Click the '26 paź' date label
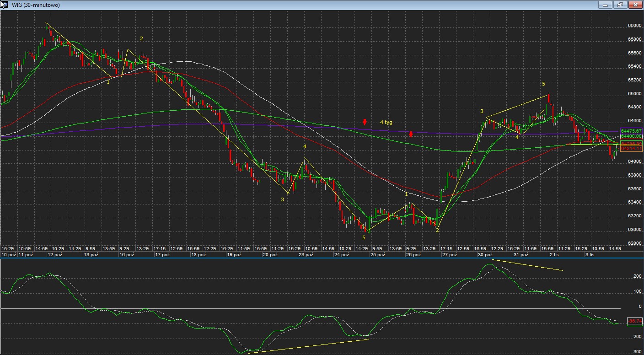This screenshot has width=644, height=355. coord(413,254)
